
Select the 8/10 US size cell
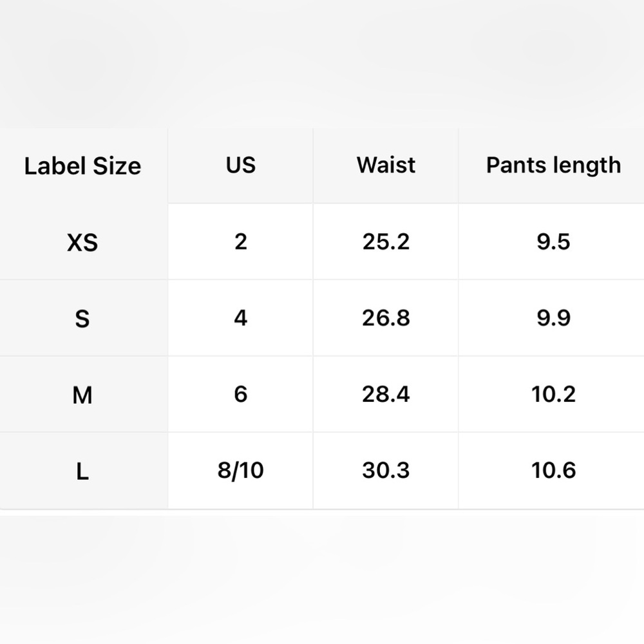point(241,471)
